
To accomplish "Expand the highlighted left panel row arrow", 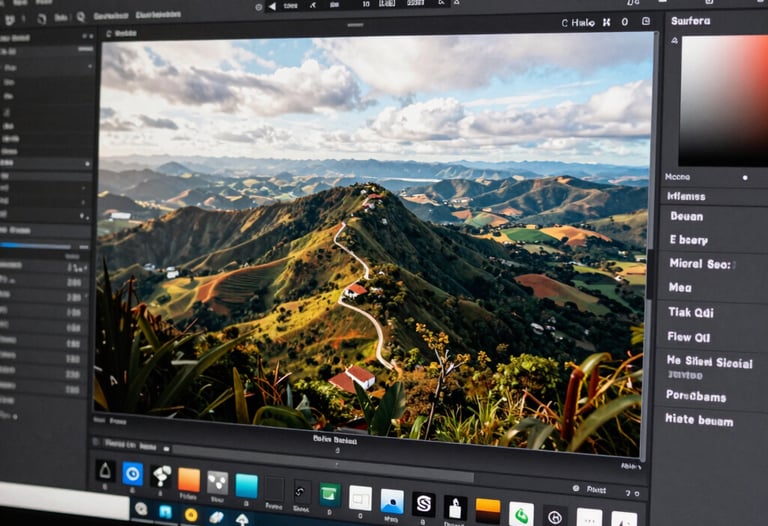I will (88, 164).
